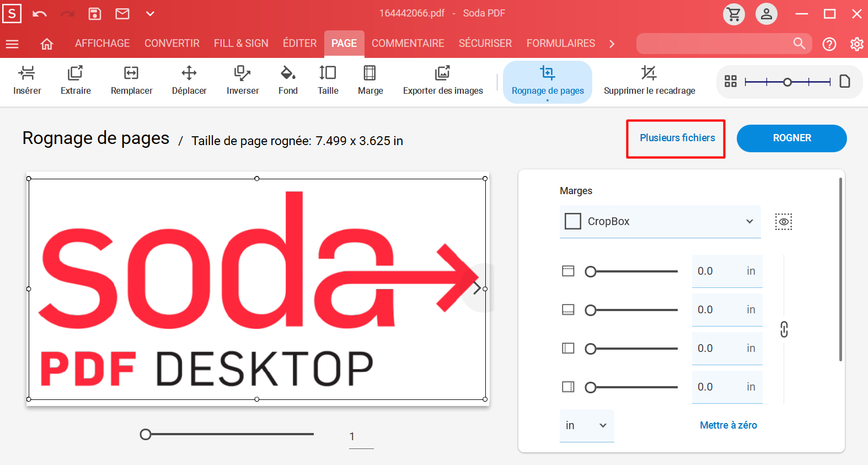This screenshot has height=465, width=868.
Task: Click the top-center crop handle
Action: coord(257,179)
